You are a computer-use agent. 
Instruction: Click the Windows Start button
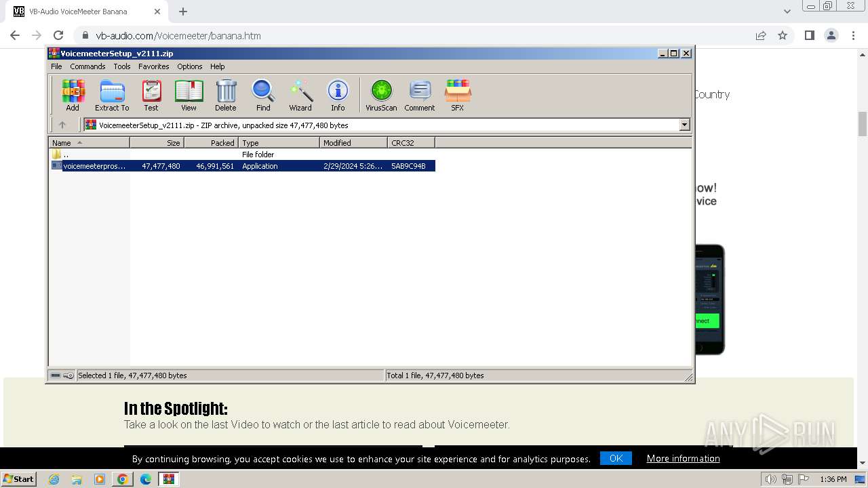coord(19,479)
